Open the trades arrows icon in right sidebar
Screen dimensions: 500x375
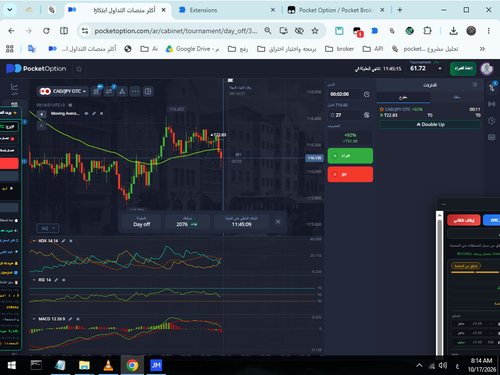pyautogui.click(x=492, y=88)
